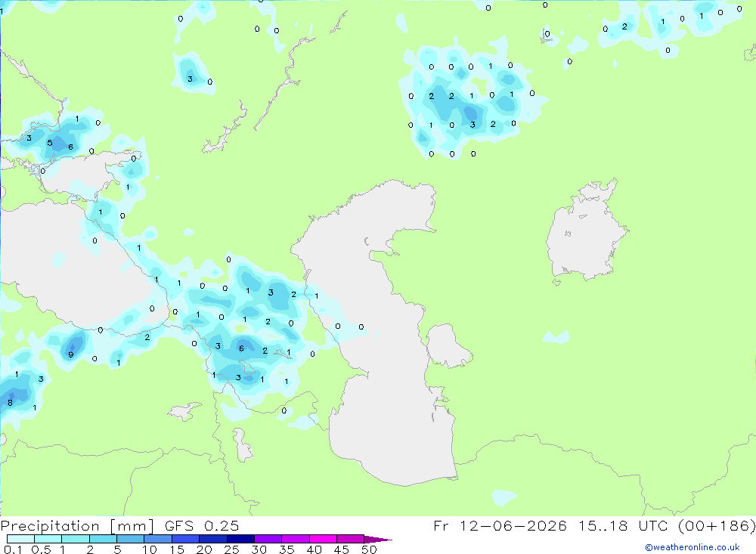
Task: Click the legend swatch between 30 and 35
Action: pos(268,539)
